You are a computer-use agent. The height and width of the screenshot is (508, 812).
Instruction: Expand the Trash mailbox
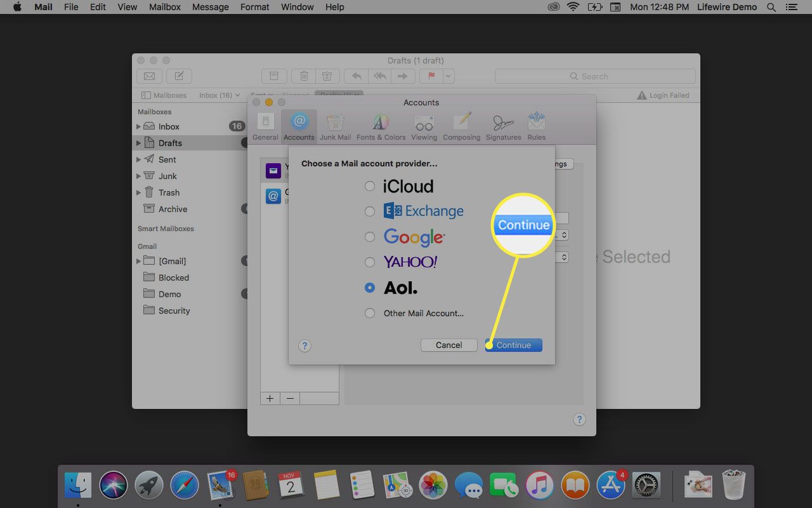pyautogui.click(x=138, y=192)
